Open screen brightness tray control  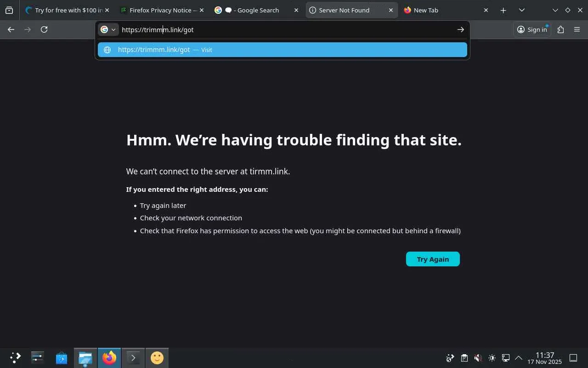[492, 358]
